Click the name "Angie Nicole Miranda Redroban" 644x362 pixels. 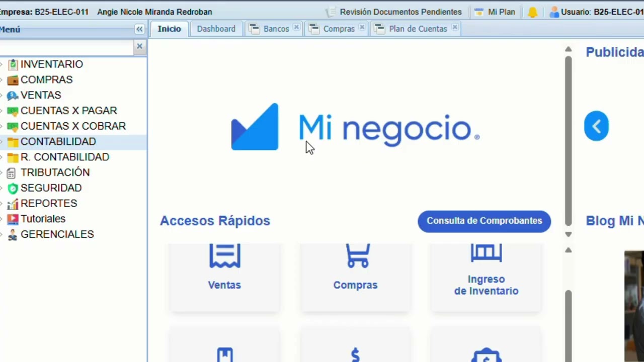click(x=154, y=12)
